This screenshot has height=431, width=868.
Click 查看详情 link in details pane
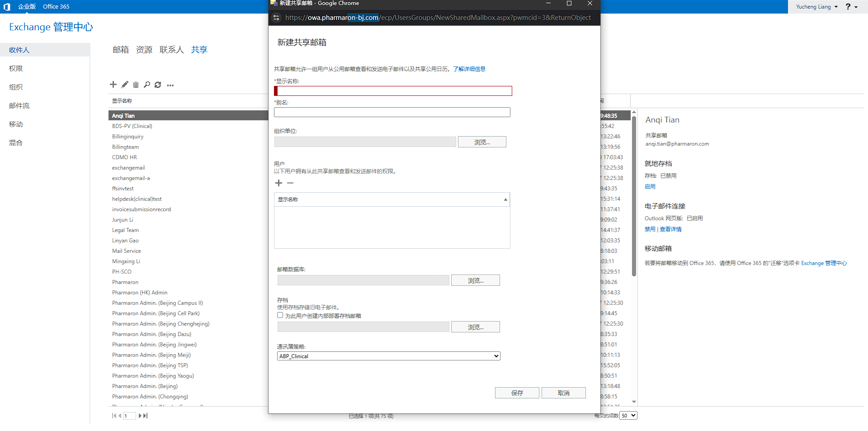[x=670, y=229]
